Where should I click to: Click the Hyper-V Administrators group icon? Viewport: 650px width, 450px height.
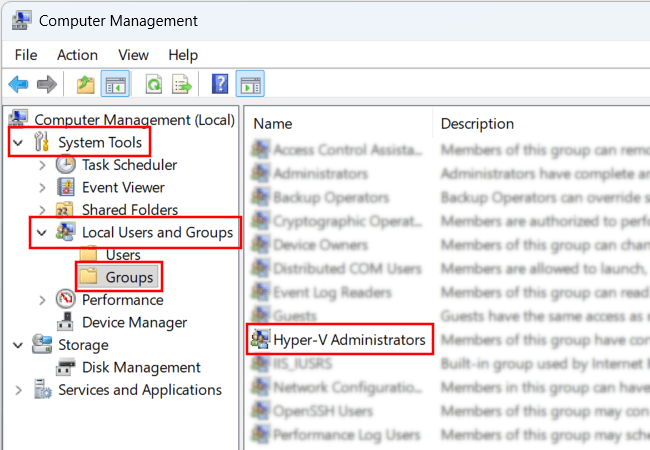click(x=260, y=340)
